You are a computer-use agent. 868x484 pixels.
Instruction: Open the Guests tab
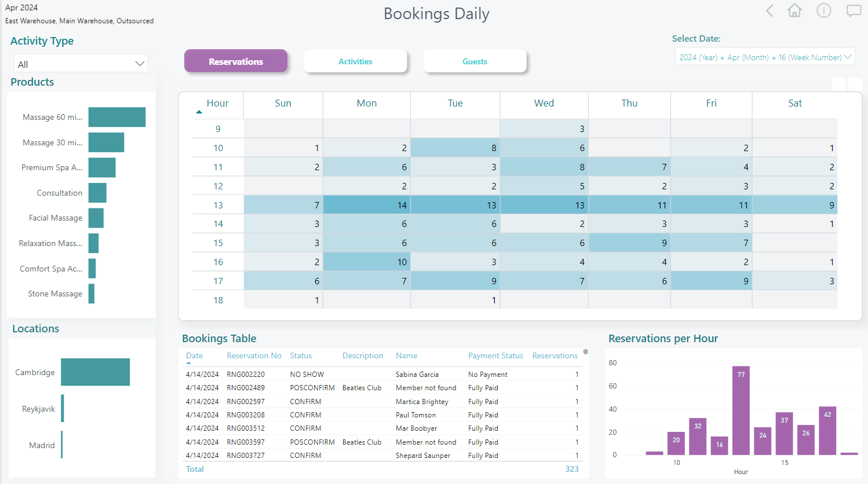point(475,61)
